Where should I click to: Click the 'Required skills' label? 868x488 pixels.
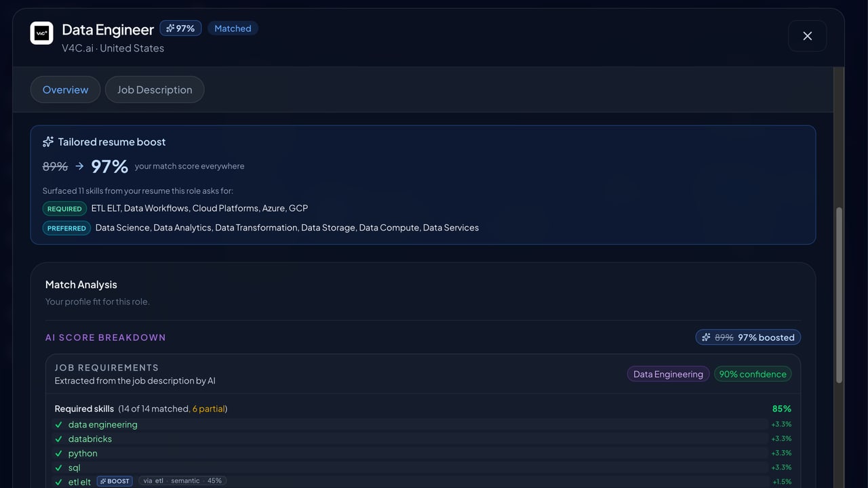(84, 409)
